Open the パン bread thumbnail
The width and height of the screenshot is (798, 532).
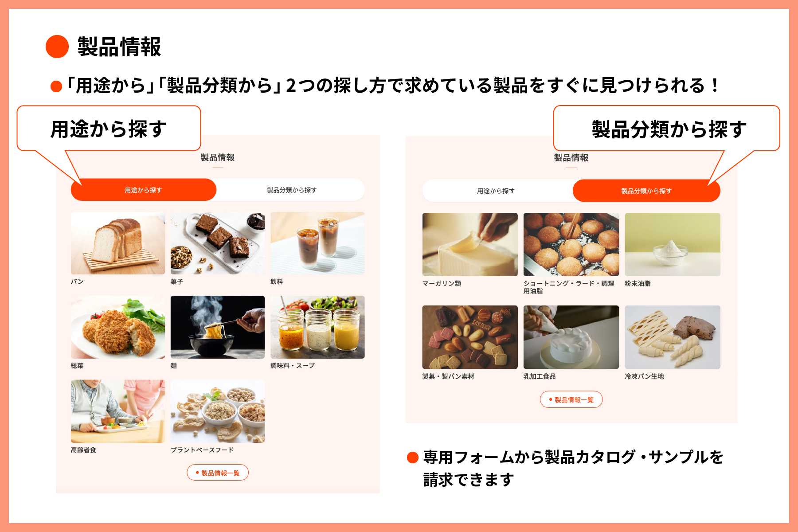(x=118, y=243)
